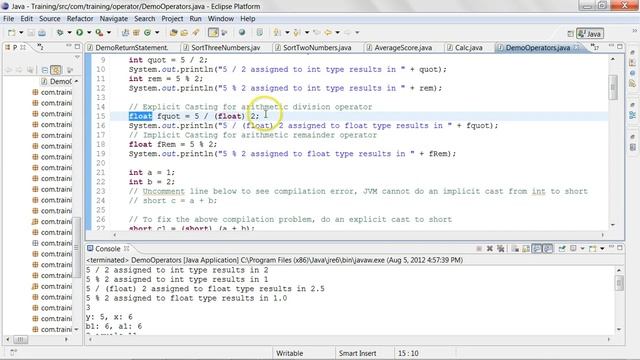Clear the Console output

(515, 249)
